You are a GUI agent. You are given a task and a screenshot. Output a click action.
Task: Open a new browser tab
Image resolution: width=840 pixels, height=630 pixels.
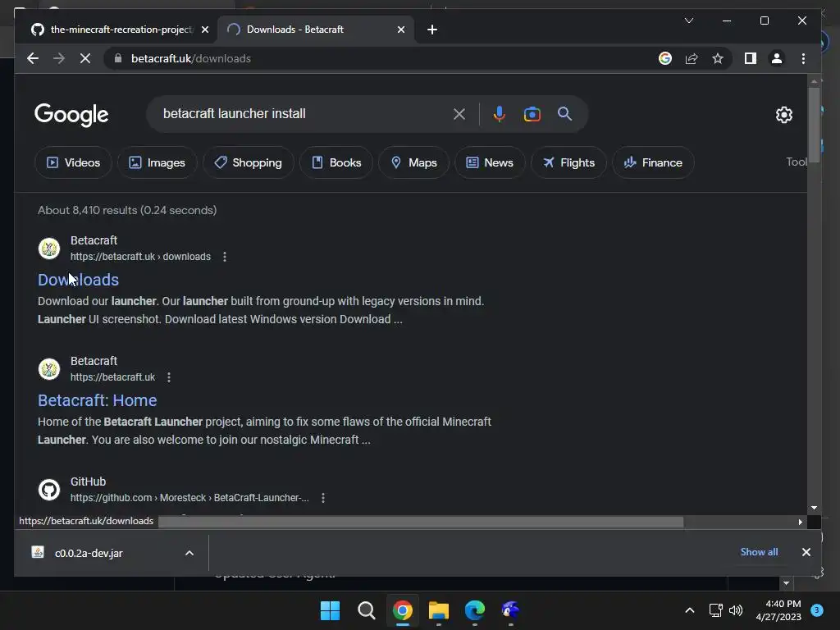(x=432, y=30)
